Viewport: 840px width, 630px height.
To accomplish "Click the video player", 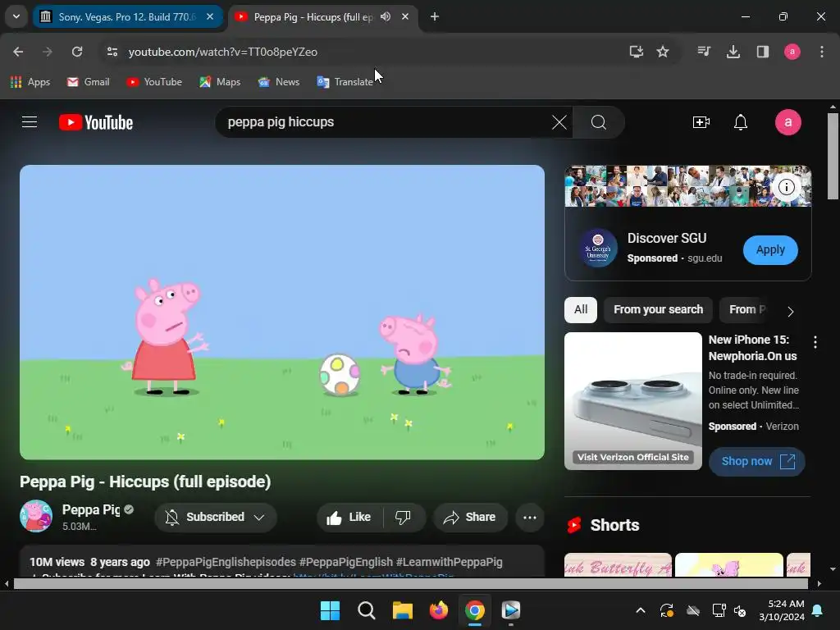I will coord(282,313).
